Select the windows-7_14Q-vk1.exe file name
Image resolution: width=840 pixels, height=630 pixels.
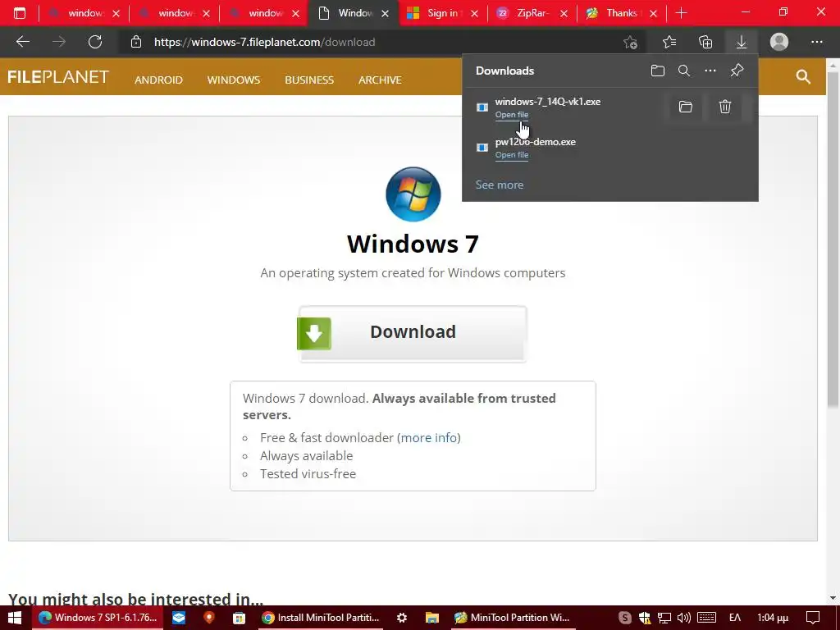tap(547, 102)
